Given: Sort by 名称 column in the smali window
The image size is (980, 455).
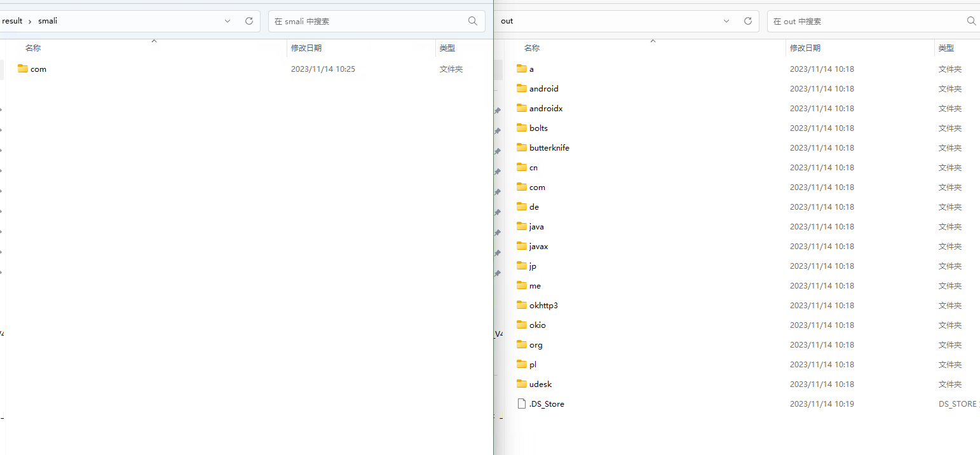Looking at the screenshot, I should 33,48.
